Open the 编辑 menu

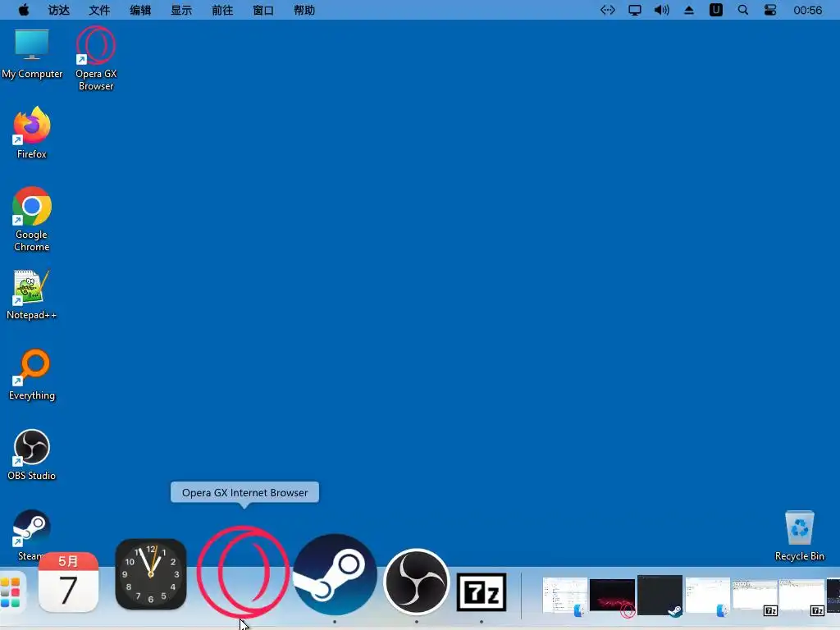(x=140, y=10)
